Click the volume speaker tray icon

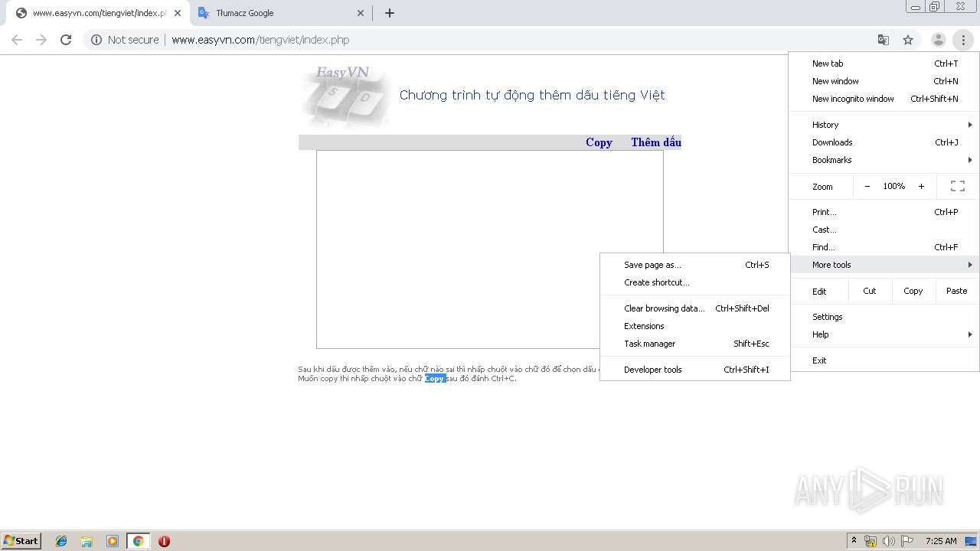tap(889, 541)
